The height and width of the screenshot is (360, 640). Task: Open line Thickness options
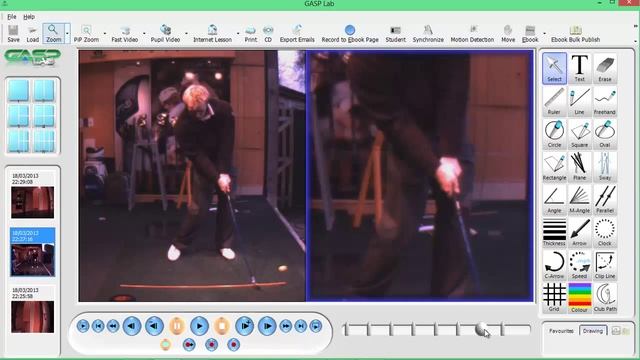click(x=554, y=232)
